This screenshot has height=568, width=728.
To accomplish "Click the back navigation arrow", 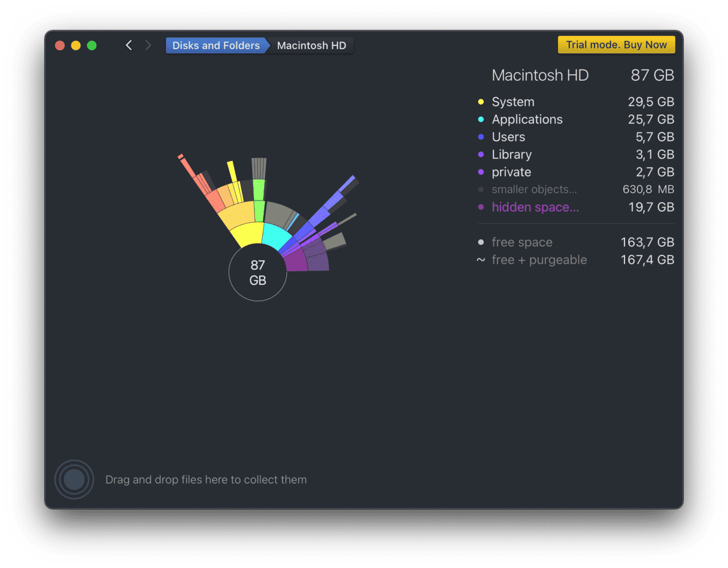I will tap(129, 45).
